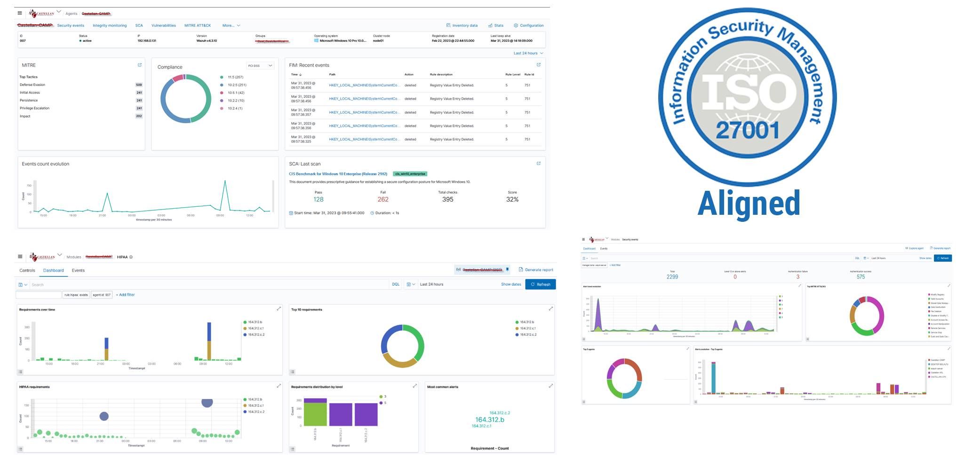Open the saved query dropdown in the HIPAA search bar
The height and width of the screenshot is (462, 980).
tap(23, 284)
